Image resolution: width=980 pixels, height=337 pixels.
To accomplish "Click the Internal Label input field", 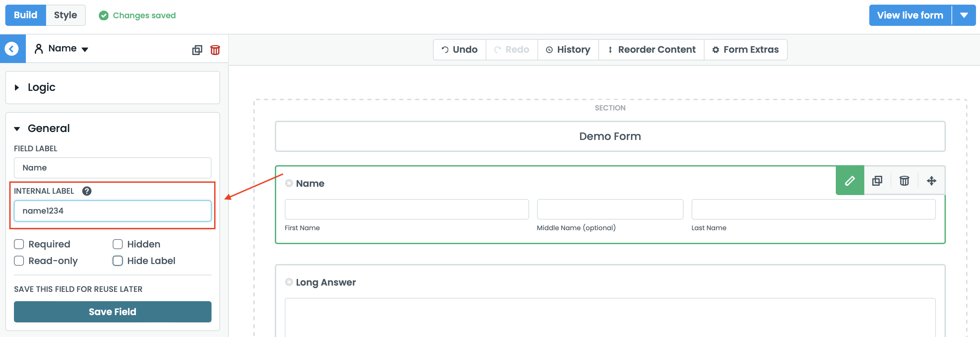I will tap(112, 211).
